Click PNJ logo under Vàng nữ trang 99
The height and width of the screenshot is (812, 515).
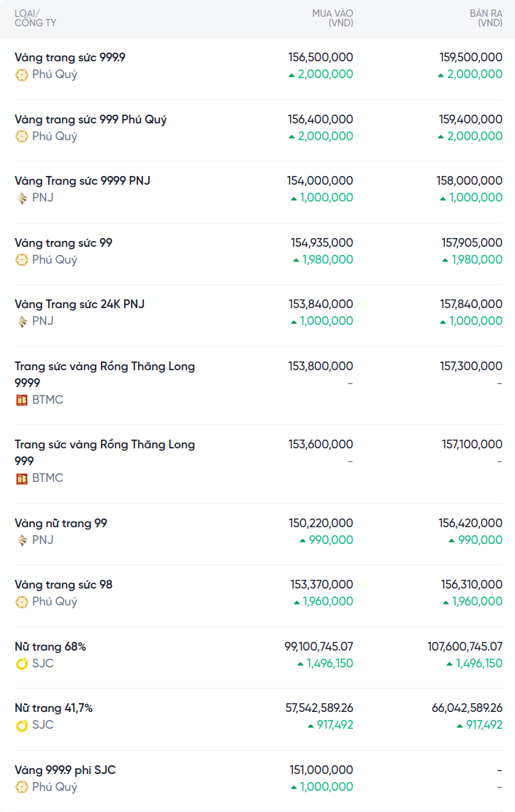[22, 540]
